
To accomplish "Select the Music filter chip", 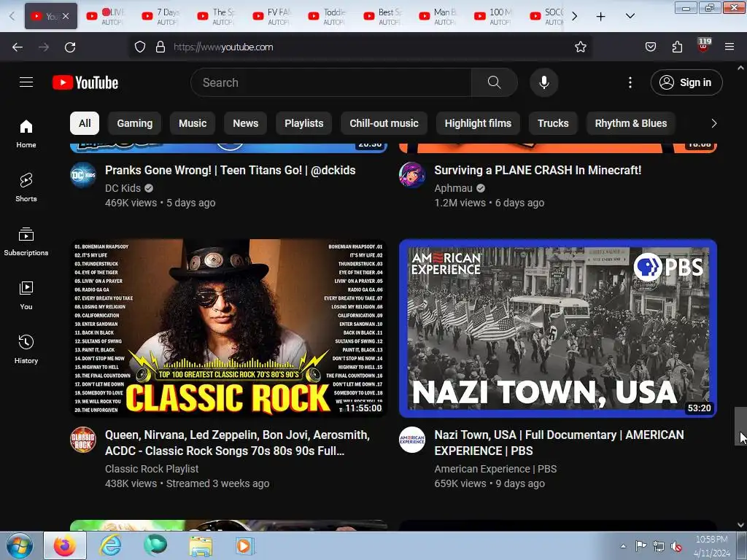I will [x=193, y=123].
